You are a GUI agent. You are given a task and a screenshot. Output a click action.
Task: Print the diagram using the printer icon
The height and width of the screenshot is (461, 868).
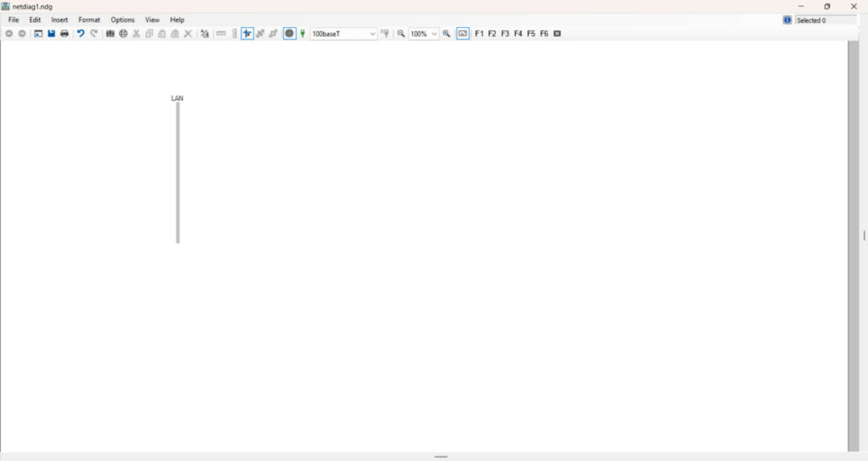point(64,34)
